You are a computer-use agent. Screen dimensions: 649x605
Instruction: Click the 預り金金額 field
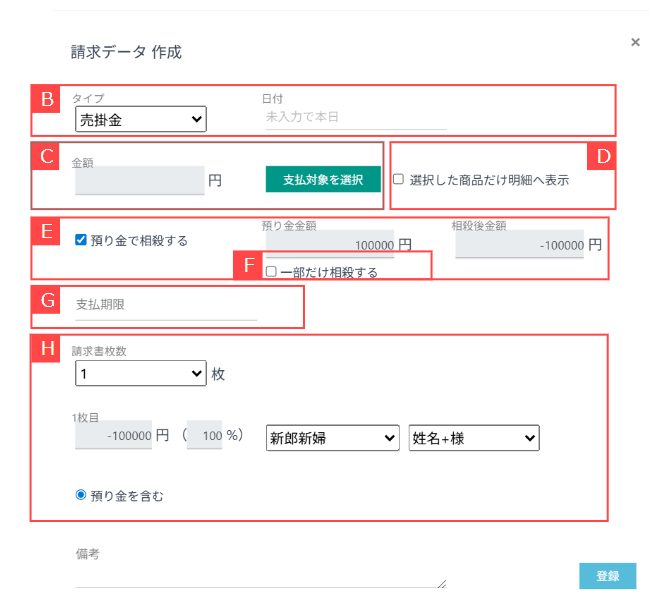point(328,244)
